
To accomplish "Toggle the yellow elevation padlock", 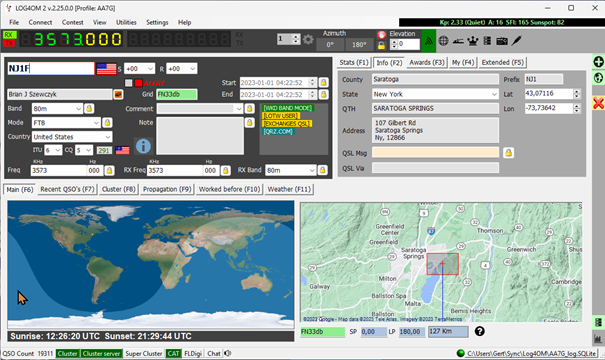I will [x=381, y=46].
